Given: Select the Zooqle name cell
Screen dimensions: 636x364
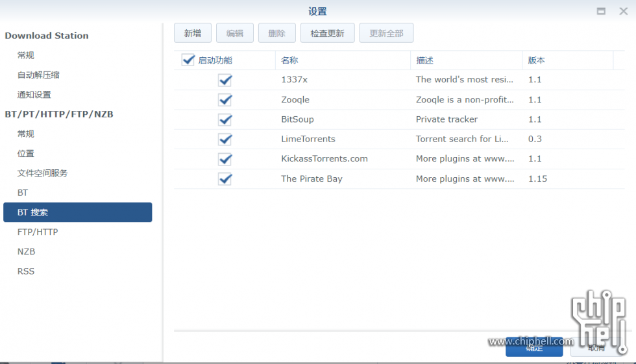Looking at the screenshot, I should [x=295, y=100].
